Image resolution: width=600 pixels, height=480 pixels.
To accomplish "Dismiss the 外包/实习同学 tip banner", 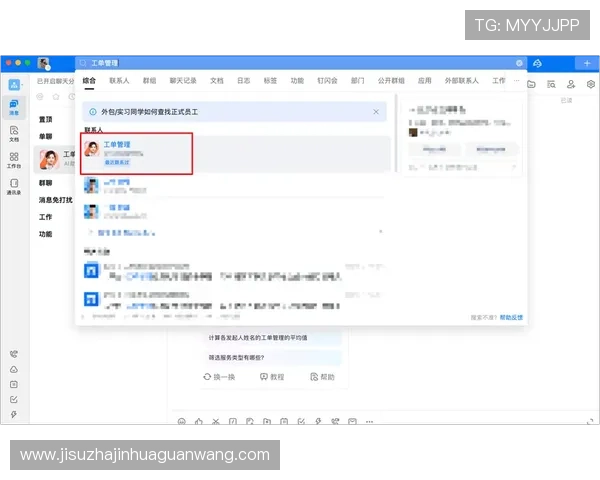I will (x=376, y=112).
